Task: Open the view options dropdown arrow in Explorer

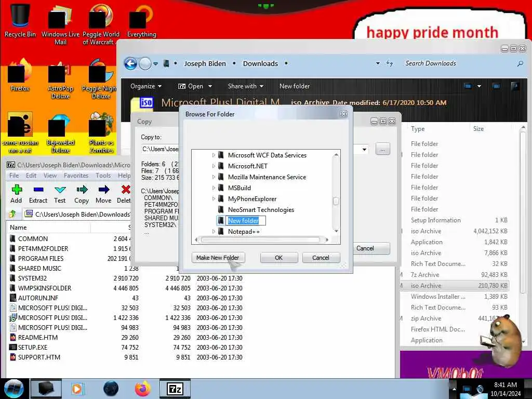Action: pos(479,86)
